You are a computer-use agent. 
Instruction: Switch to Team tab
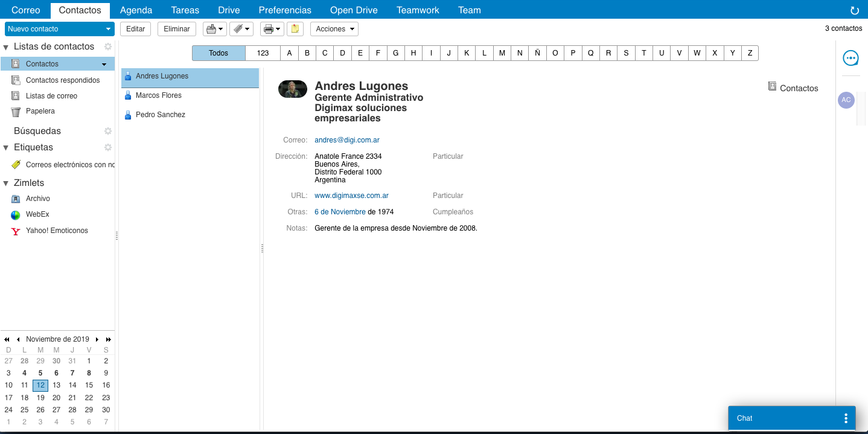tap(470, 10)
